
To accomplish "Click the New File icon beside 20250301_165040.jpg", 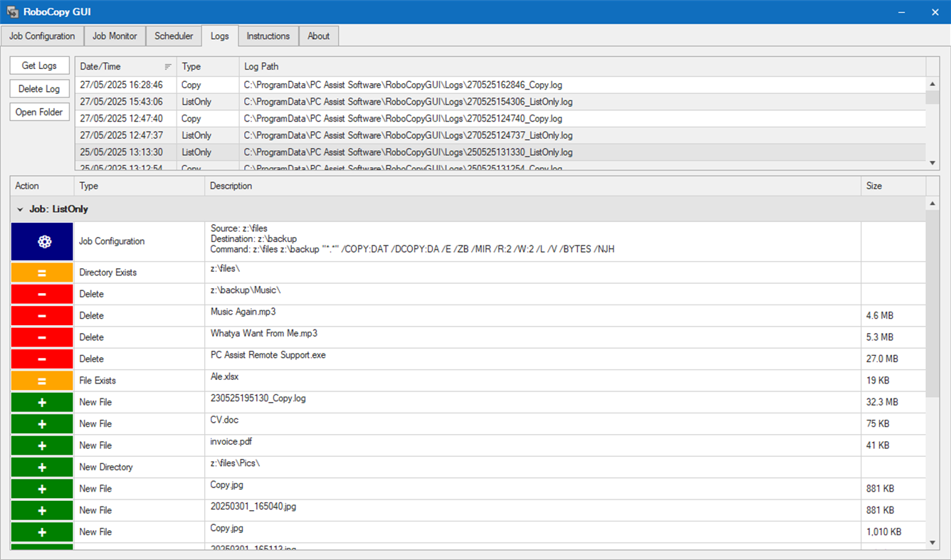I will pos(41,509).
